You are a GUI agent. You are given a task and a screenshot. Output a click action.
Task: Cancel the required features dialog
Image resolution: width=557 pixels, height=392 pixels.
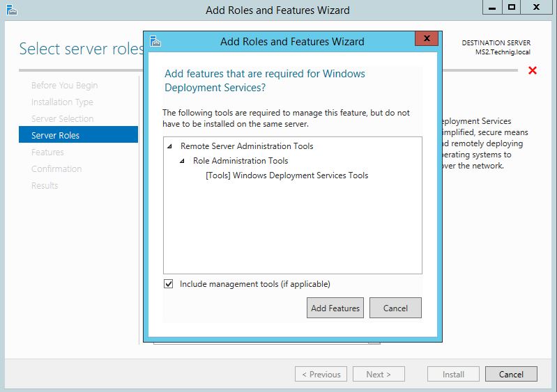point(395,308)
